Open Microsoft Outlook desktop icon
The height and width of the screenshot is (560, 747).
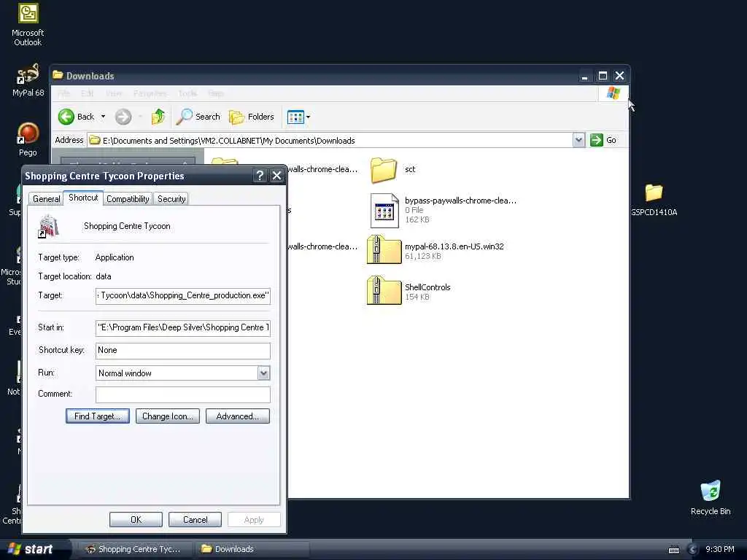[28, 25]
